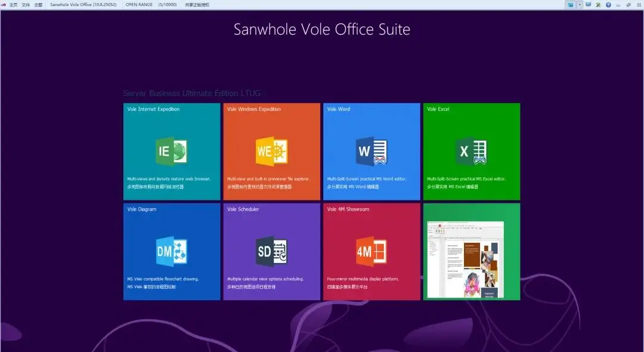This screenshot has height=352, width=644.
Task: Open Vole 4M Showroom 4M icon
Action: (x=371, y=252)
